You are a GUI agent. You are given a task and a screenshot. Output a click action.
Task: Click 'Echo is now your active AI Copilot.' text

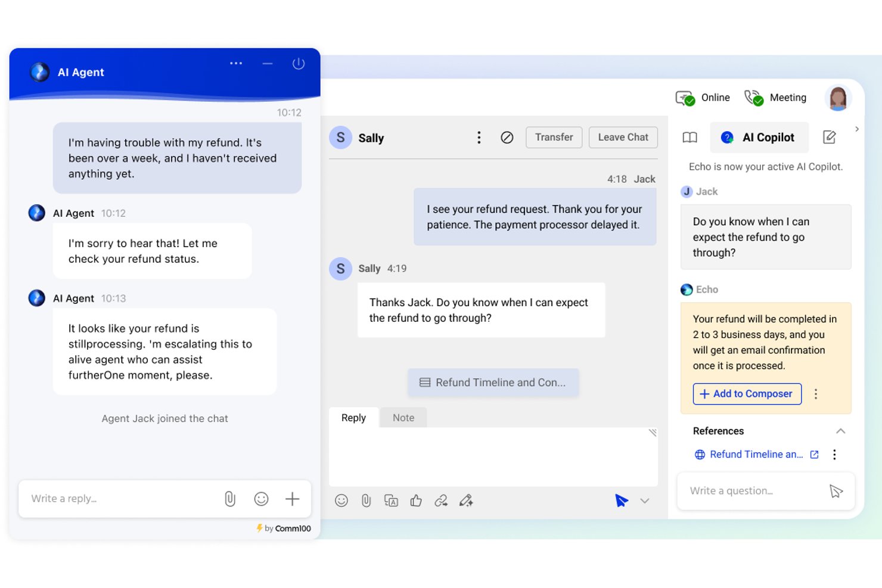[766, 167]
